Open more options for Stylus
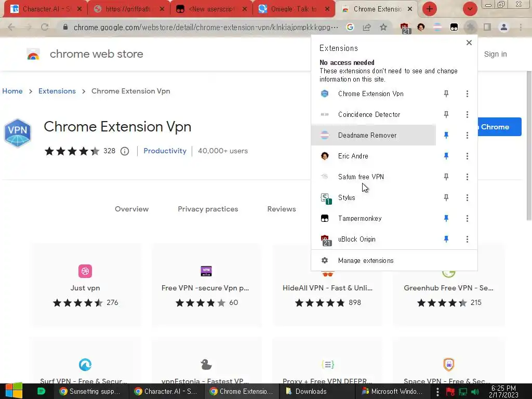The image size is (532, 399). (x=467, y=197)
